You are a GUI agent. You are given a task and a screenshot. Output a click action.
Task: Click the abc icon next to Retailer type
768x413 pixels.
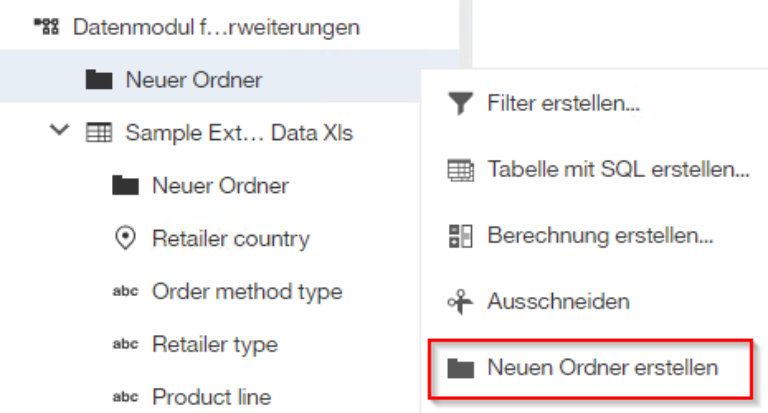point(125,344)
